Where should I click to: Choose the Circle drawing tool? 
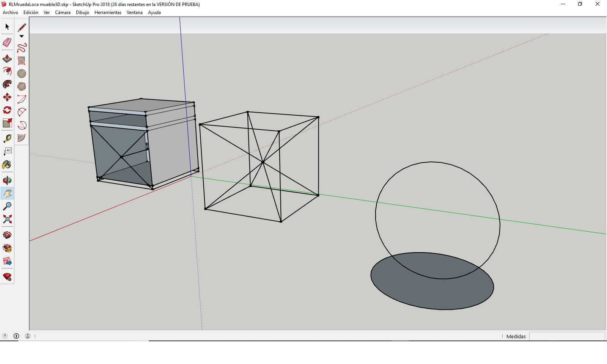(22, 74)
